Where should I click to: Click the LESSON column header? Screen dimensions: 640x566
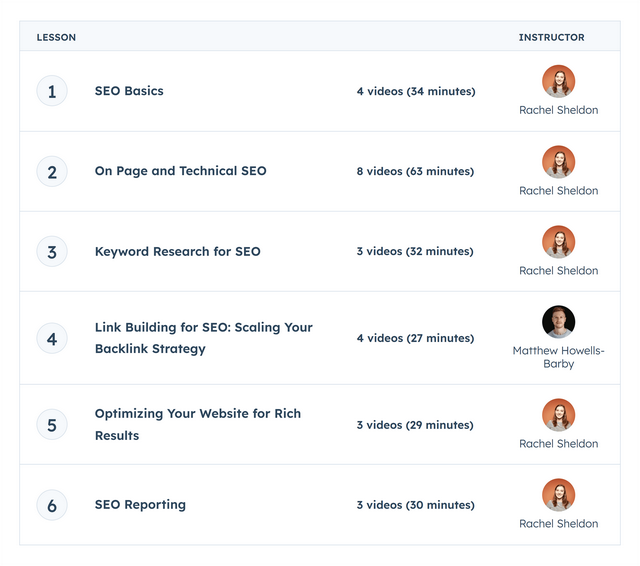[x=56, y=38]
